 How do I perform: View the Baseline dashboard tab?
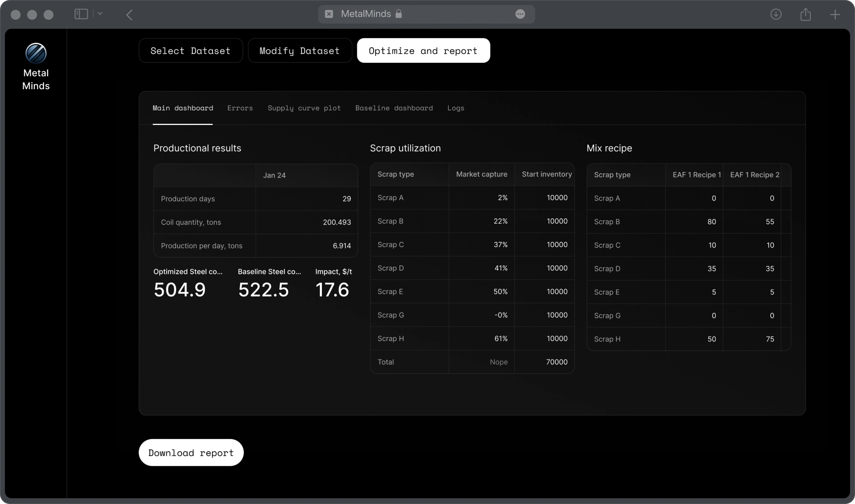coord(394,108)
